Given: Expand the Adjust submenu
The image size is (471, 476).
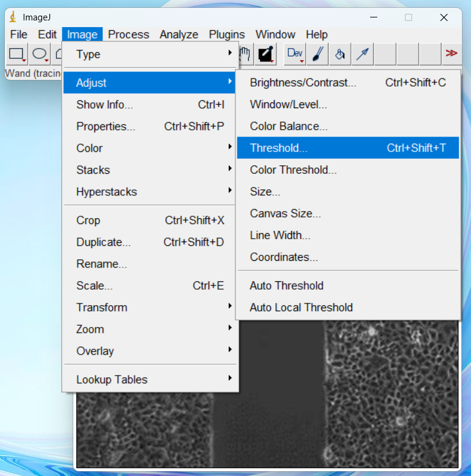Looking at the screenshot, I should point(150,82).
